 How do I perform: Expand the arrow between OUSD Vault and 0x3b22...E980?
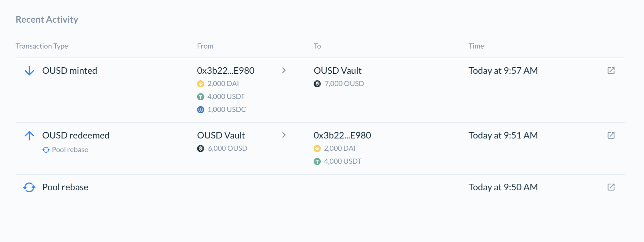point(284,135)
